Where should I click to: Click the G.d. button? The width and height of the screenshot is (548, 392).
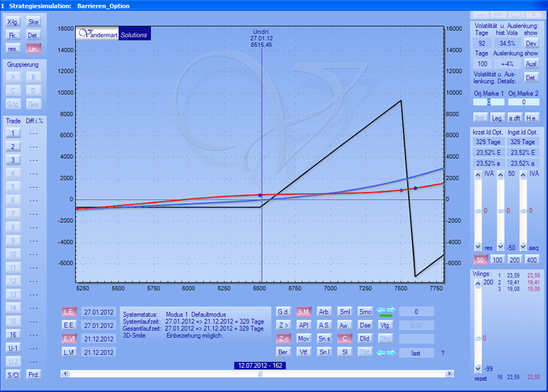[x=284, y=312]
